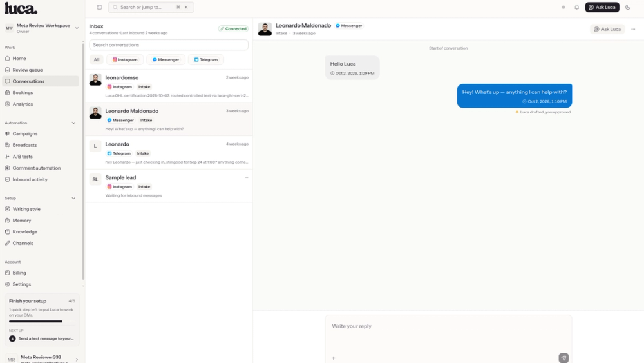Open A/B tests
Image resolution: width=644 pixels, height=363 pixels.
click(40, 157)
